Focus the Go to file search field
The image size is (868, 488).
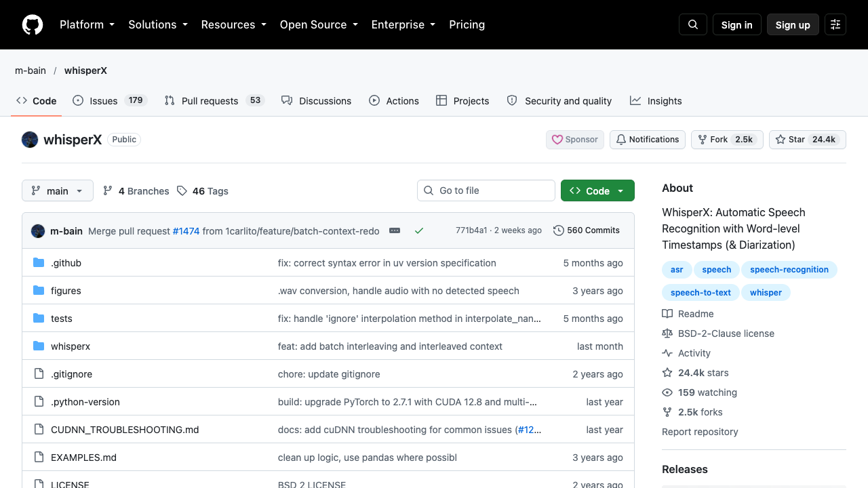pos(486,190)
